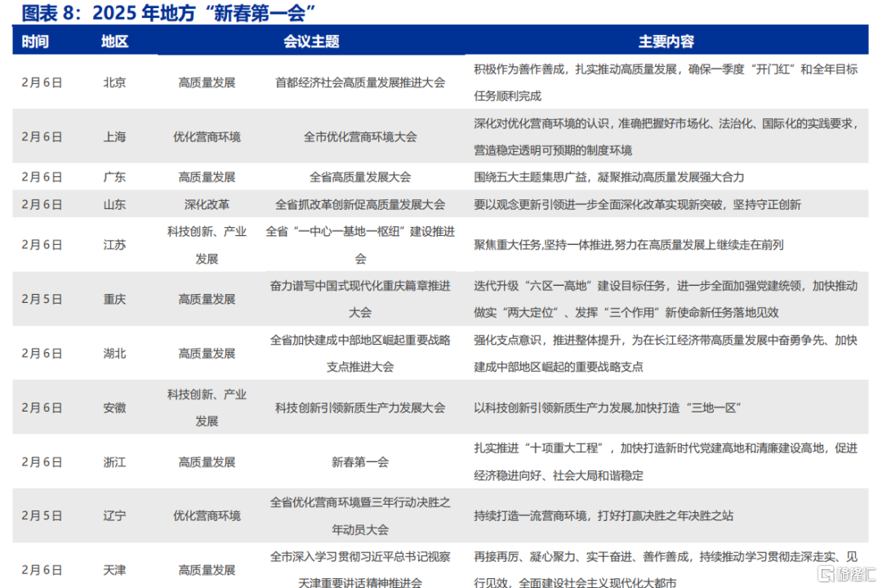Select the date '2月6日' in 北京 row
The height and width of the screenshot is (588, 882).
(x=42, y=82)
